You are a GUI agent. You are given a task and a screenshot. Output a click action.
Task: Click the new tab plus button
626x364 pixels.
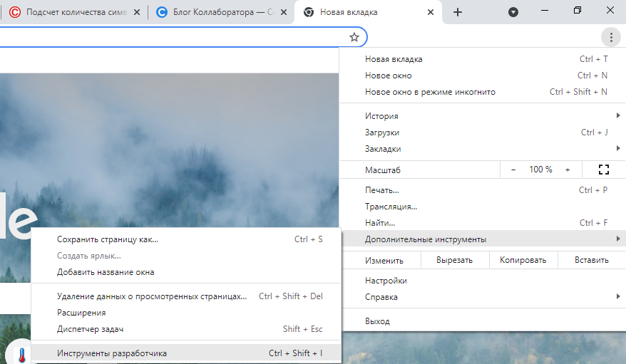coord(458,12)
